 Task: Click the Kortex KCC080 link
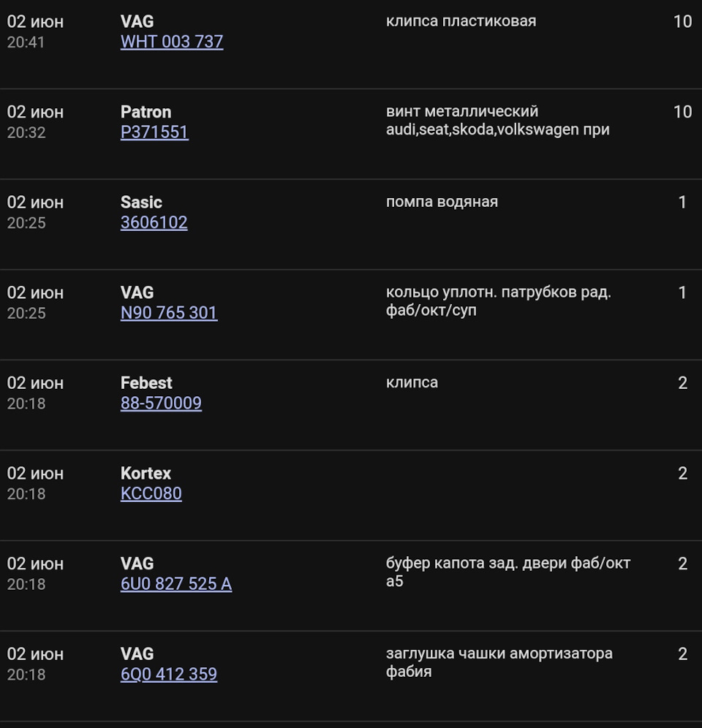tap(151, 493)
